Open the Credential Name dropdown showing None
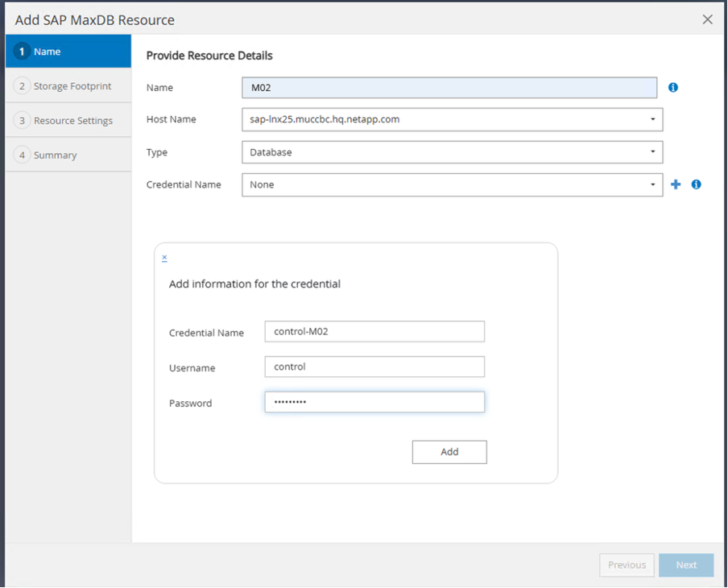Image resolution: width=728 pixels, height=588 pixels. click(452, 184)
